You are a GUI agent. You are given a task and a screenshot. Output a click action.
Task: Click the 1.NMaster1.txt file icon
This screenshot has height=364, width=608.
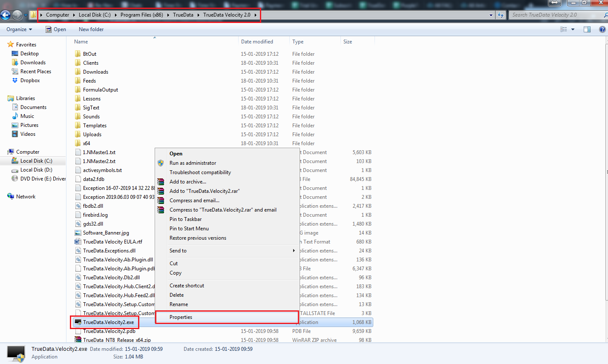78,152
